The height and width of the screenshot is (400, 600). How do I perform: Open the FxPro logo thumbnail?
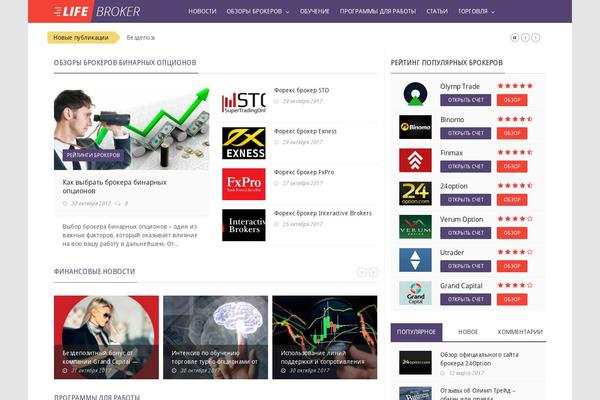pyautogui.click(x=244, y=184)
